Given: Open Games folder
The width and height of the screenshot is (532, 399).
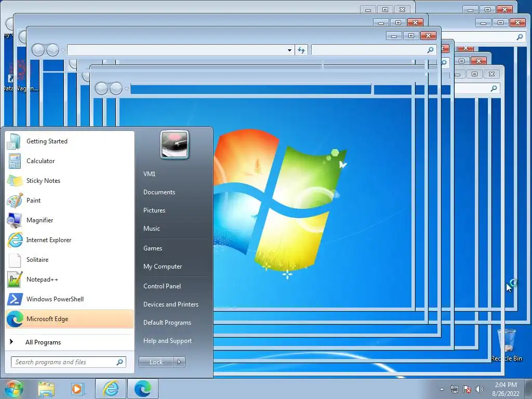Looking at the screenshot, I should (x=153, y=248).
